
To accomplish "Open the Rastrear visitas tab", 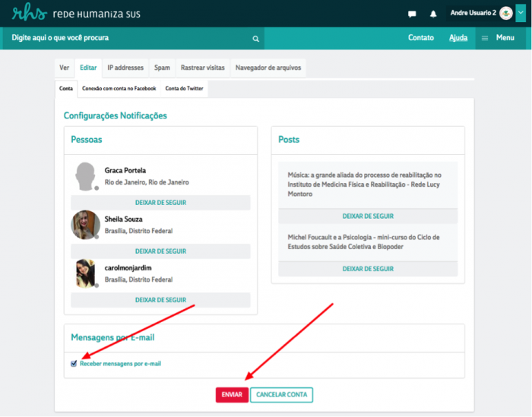I will pyautogui.click(x=203, y=68).
